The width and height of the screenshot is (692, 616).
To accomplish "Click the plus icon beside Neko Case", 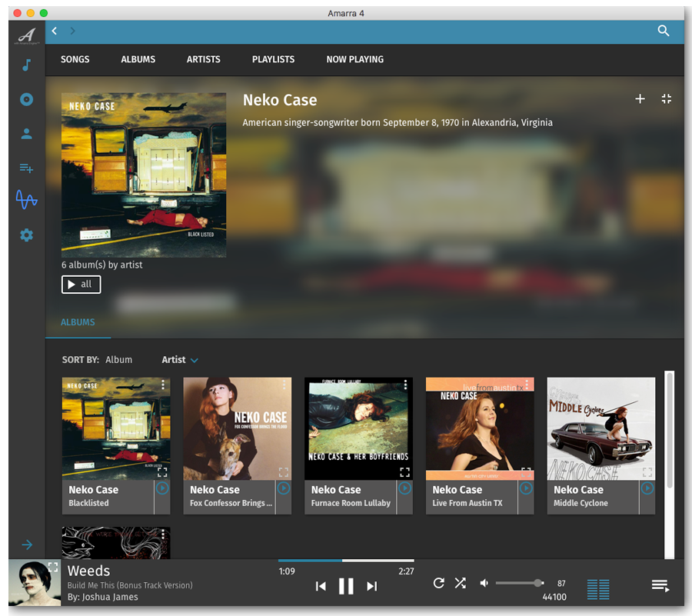I will pyautogui.click(x=640, y=99).
